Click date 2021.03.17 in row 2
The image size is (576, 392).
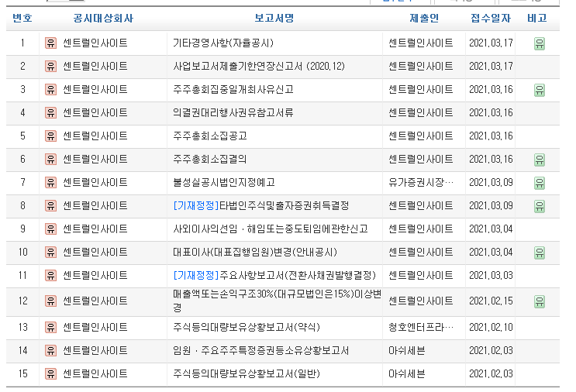pos(491,67)
